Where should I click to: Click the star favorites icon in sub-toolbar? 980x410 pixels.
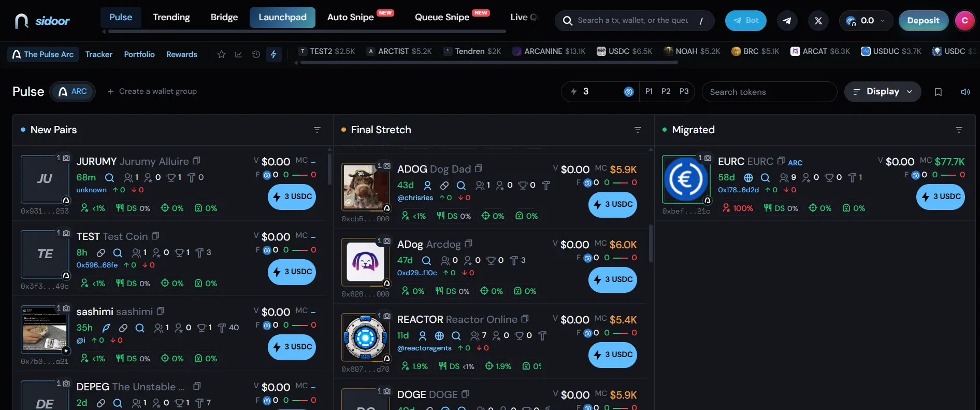pos(221,54)
